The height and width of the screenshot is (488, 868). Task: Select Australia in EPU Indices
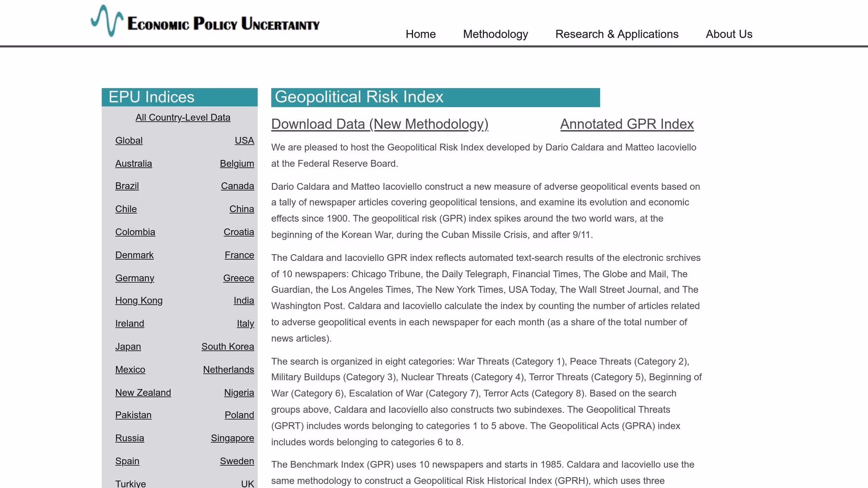tap(134, 164)
